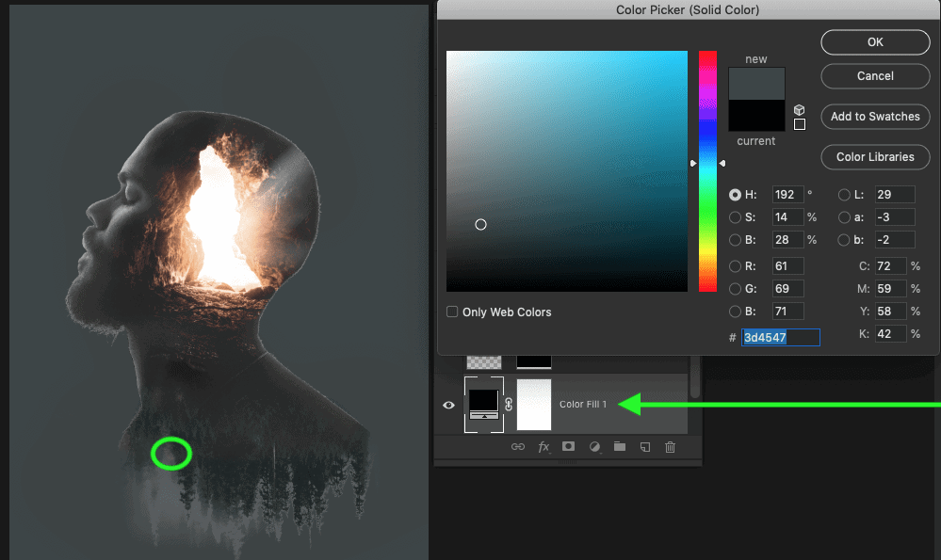Click the hex color value field

780,337
